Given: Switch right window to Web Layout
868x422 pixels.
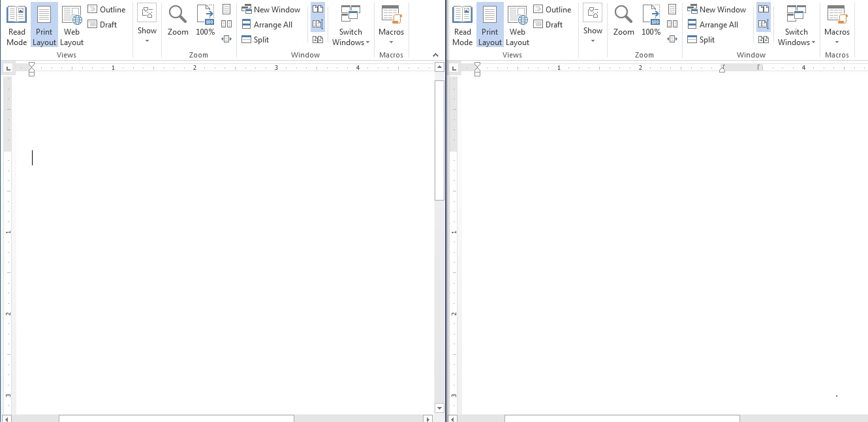Looking at the screenshot, I should 518,25.
